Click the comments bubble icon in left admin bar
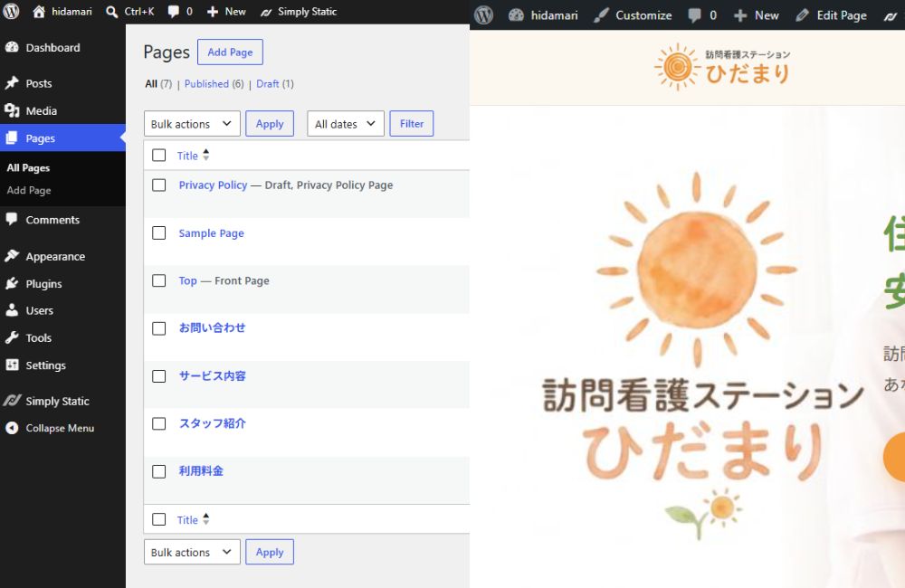 173,12
